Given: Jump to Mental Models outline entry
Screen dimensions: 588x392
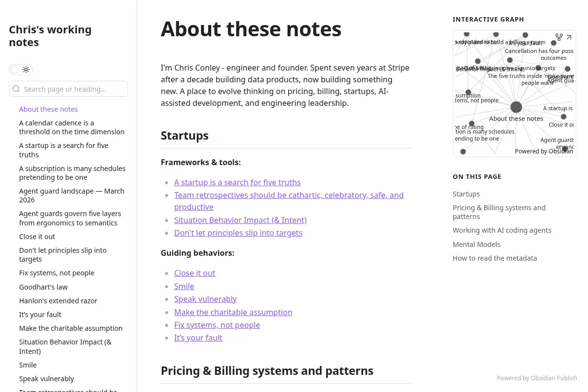Looking at the screenshot, I should tap(477, 245).
